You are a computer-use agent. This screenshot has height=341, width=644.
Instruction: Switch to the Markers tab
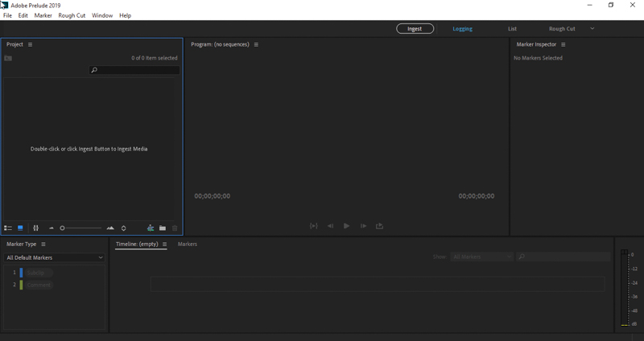pyautogui.click(x=187, y=244)
